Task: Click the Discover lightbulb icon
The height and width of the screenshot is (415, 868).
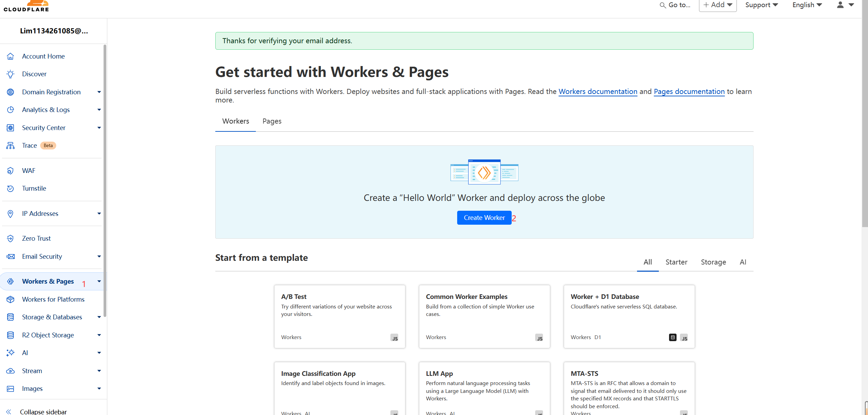Action: 11,74
